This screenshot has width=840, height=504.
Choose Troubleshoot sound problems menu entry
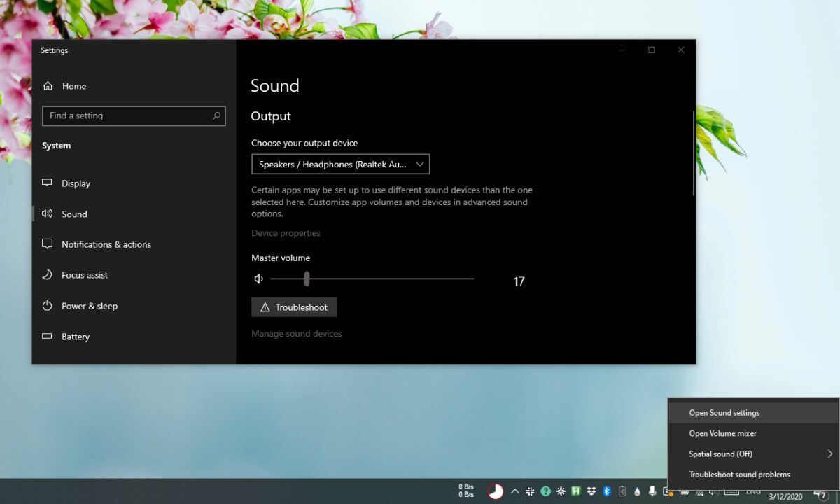pos(739,474)
